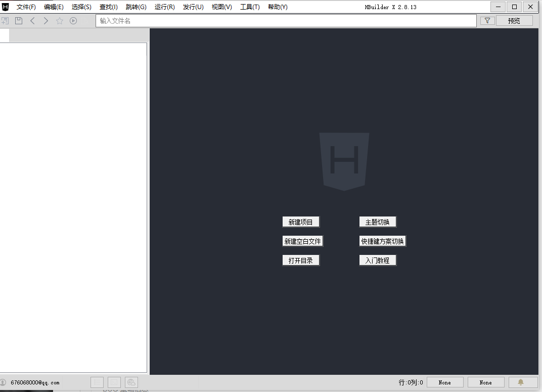542x392 pixels.
Task: Click the 主题切换 button
Action: point(378,222)
